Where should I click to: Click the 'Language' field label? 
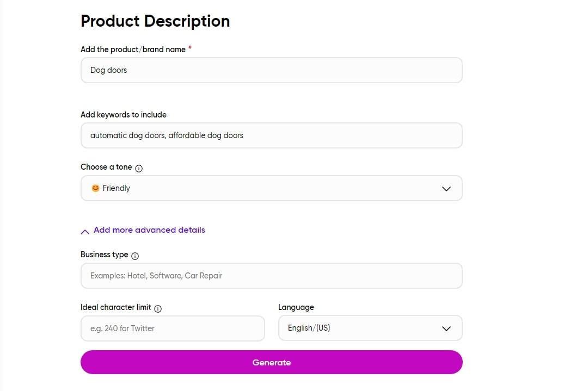[296, 307]
